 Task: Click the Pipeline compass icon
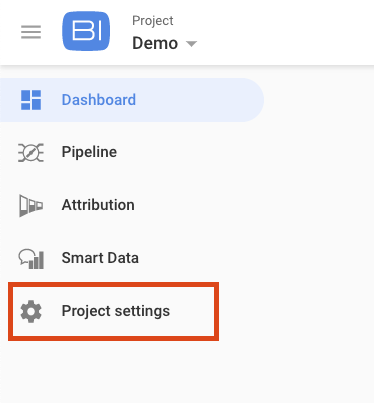coord(31,153)
